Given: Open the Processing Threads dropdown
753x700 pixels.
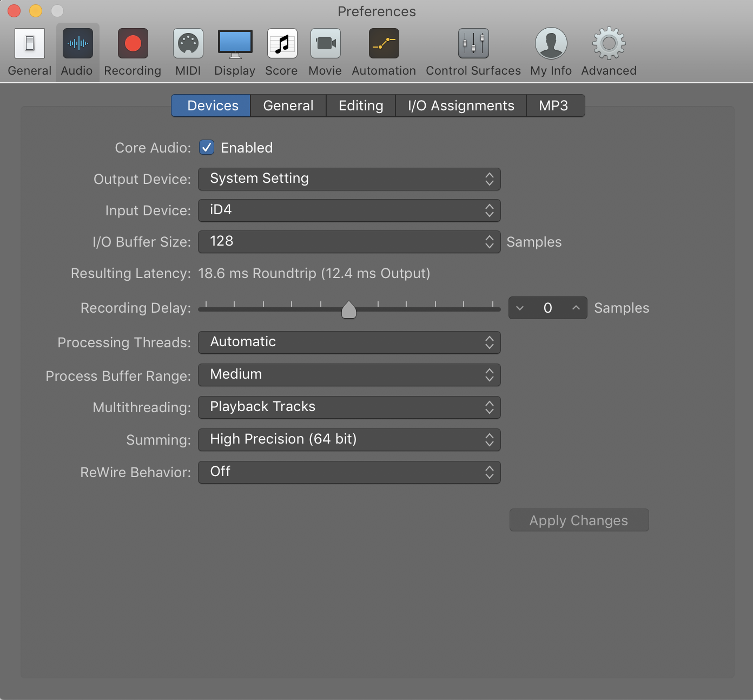Looking at the screenshot, I should [x=349, y=342].
